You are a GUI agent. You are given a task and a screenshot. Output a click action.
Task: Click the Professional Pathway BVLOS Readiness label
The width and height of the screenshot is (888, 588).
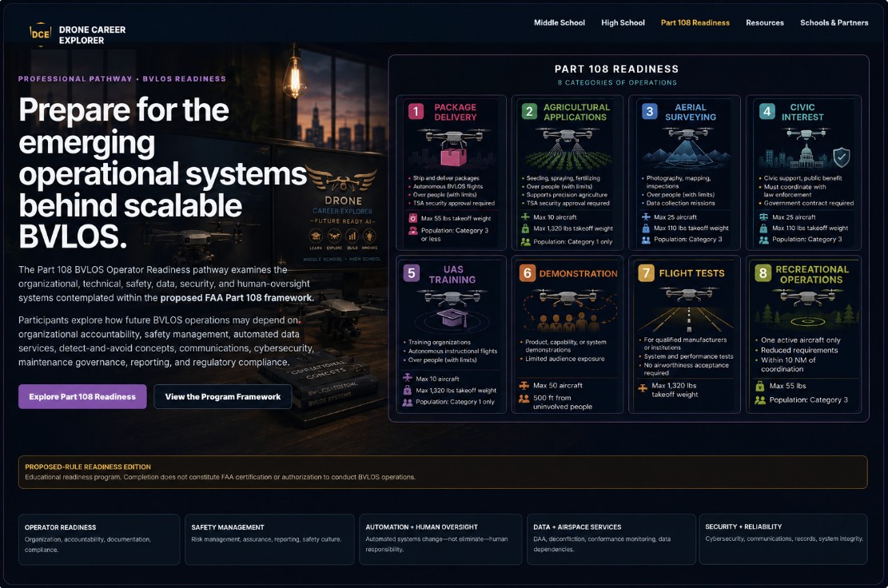(121, 78)
